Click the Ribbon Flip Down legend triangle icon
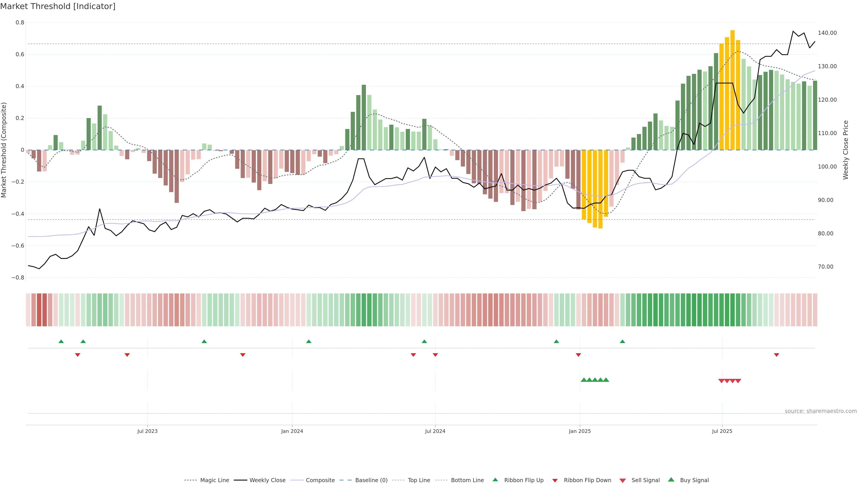 555,481
